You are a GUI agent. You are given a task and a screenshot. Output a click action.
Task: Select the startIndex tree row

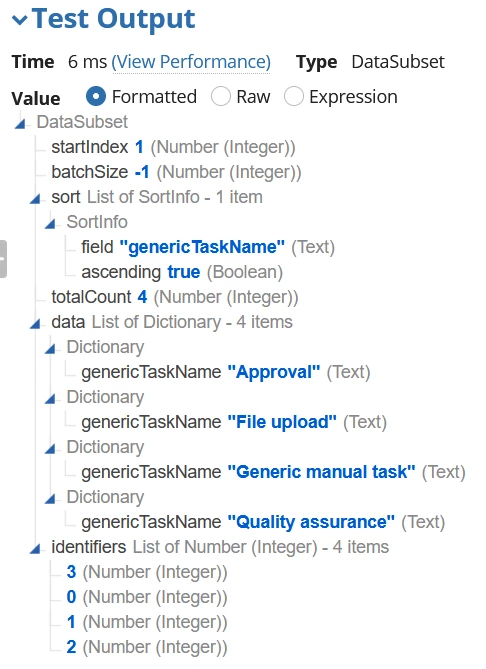[173, 147]
